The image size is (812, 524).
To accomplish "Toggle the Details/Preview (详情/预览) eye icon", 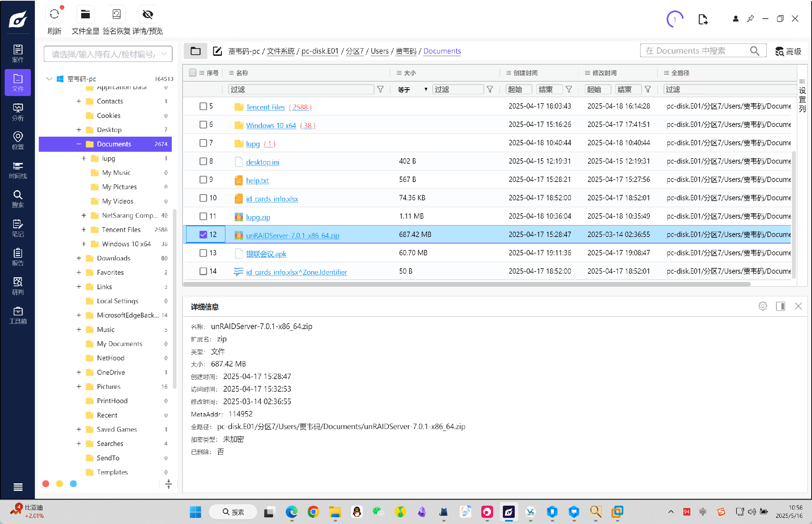I will tap(148, 14).
